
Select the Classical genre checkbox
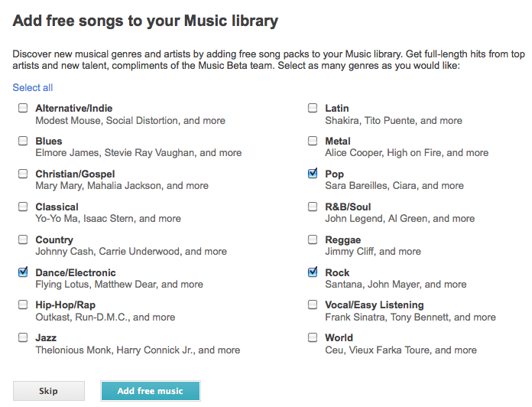(23, 207)
